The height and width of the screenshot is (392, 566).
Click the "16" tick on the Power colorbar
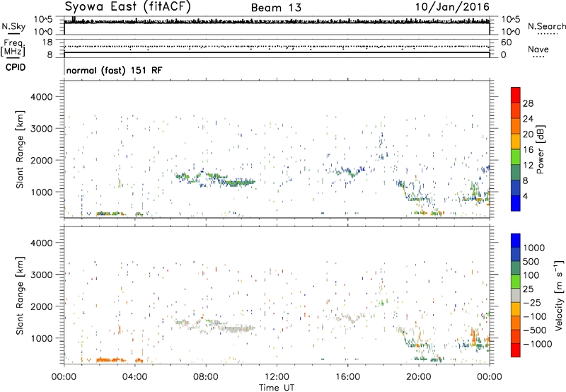tap(528, 150)
